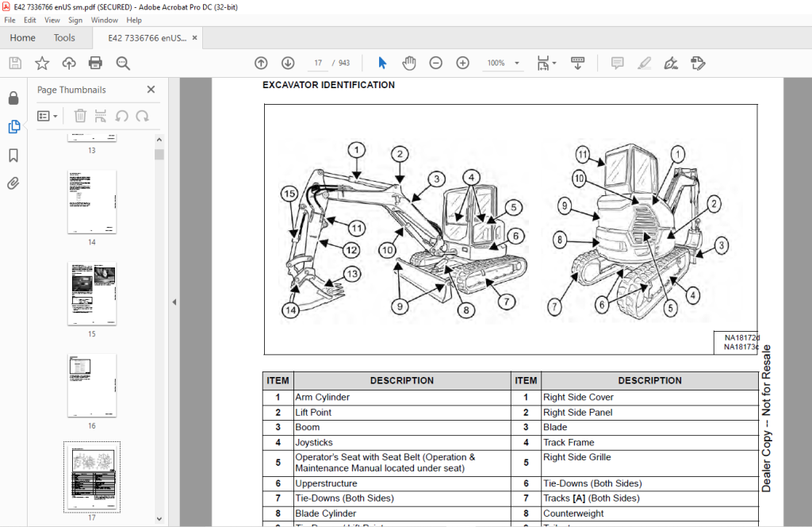The image size is (812, 527).
Task: Go to the Home tab
Action: click(22, 38)
